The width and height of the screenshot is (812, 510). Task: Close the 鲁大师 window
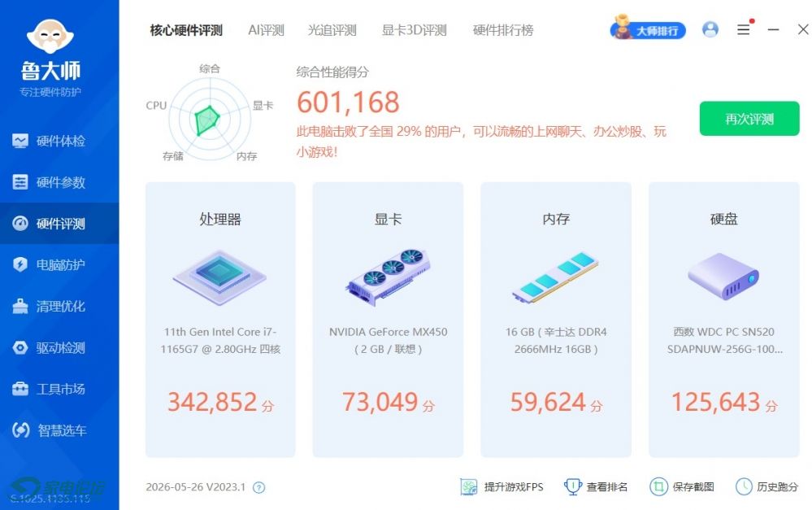(x=803, y=29)
